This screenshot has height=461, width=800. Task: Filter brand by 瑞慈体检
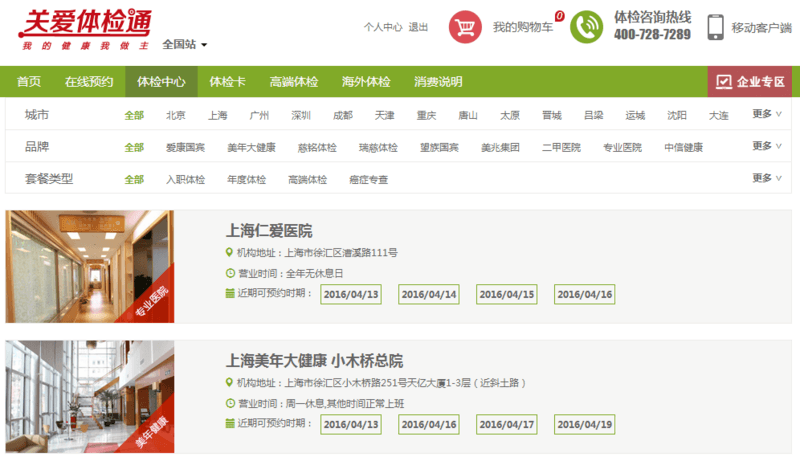click(x=378, y=147)
